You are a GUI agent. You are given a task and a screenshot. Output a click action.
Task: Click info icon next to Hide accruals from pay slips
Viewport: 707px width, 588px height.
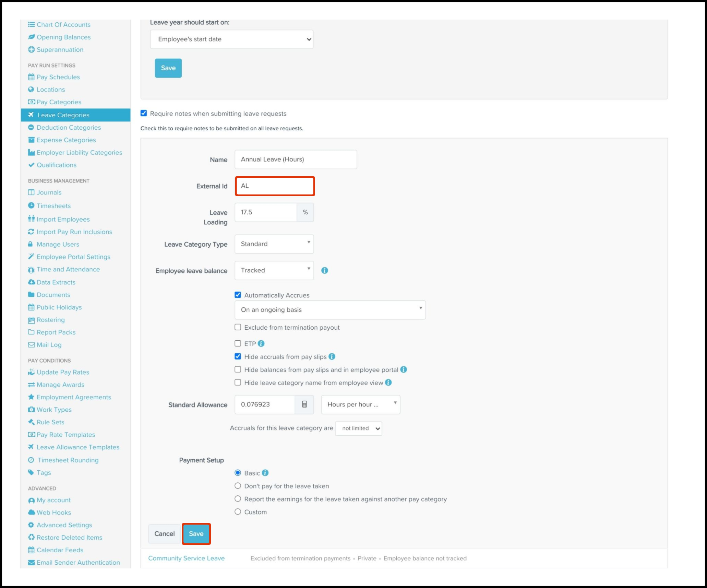tap(332, 356)
